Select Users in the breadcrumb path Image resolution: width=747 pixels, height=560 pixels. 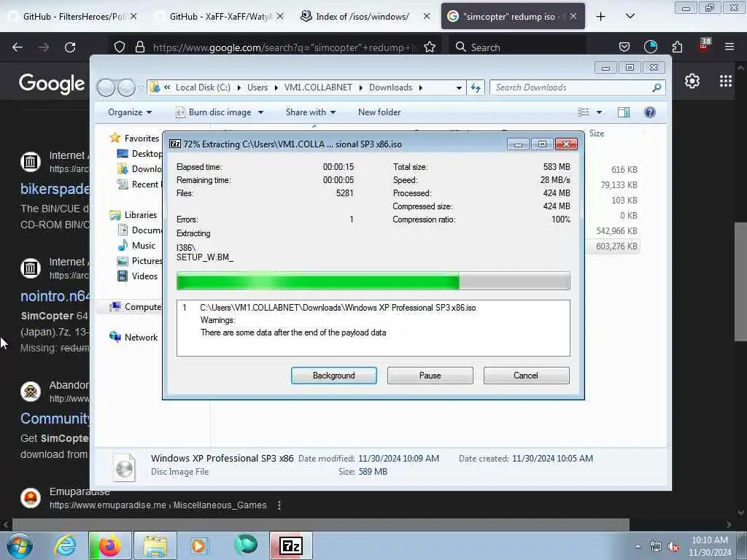(258, 87)
